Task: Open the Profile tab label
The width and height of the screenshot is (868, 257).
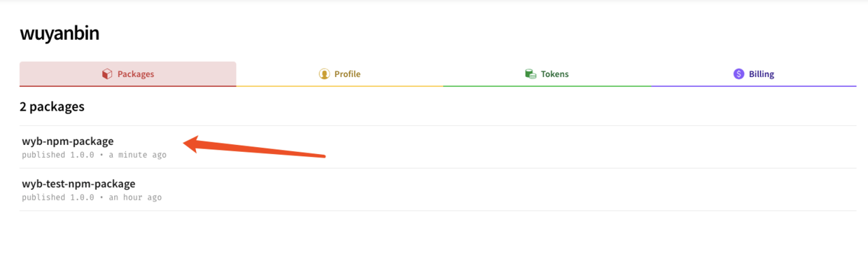Action: [347, 74]
